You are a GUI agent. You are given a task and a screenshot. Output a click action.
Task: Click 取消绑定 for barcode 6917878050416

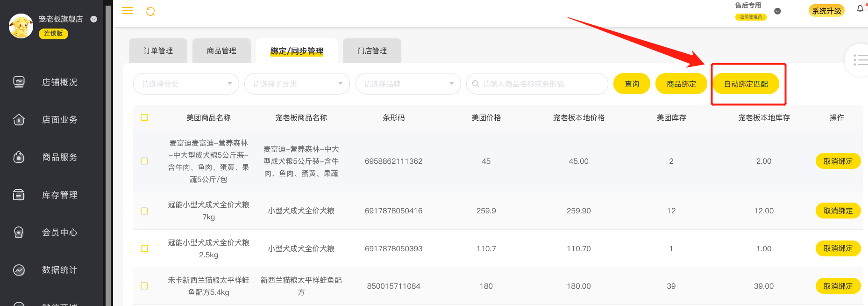(x=838, y=211)
